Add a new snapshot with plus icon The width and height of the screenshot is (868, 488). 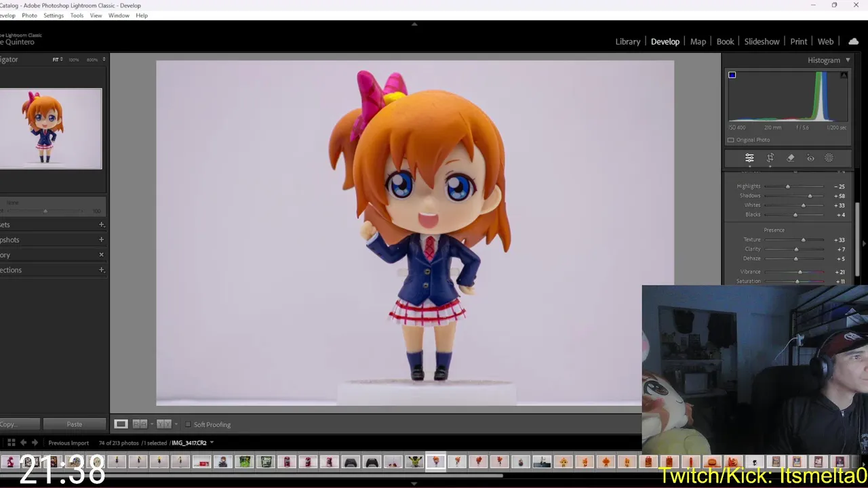tap(101, 239)
